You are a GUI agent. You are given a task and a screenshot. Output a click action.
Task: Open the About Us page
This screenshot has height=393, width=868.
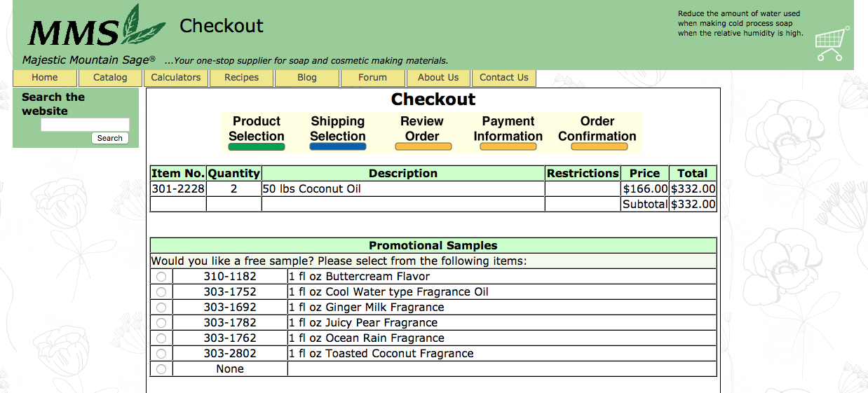pyautogui.click(x=438, y=78)
